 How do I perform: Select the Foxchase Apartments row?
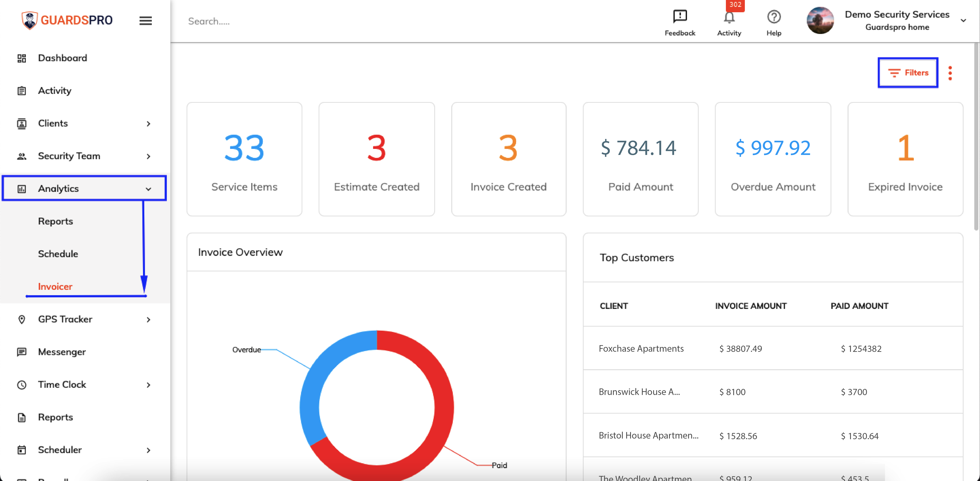coord(773,348)
